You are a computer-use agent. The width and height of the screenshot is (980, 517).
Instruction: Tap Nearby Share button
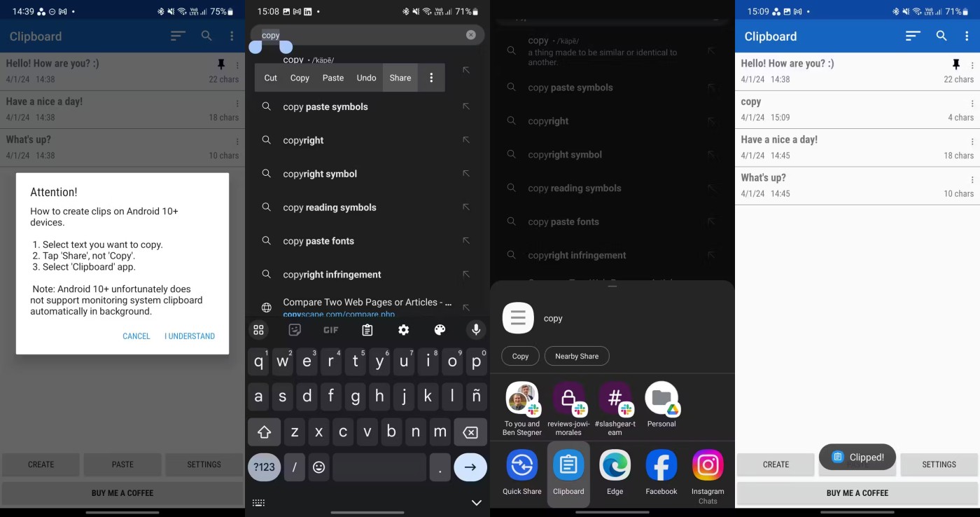coord(576,356)
